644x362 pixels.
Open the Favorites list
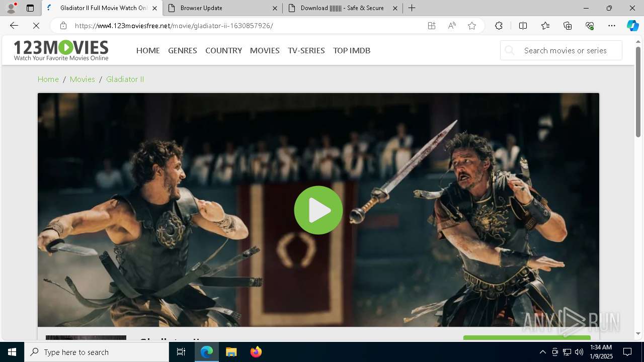(x=545, y=26)
